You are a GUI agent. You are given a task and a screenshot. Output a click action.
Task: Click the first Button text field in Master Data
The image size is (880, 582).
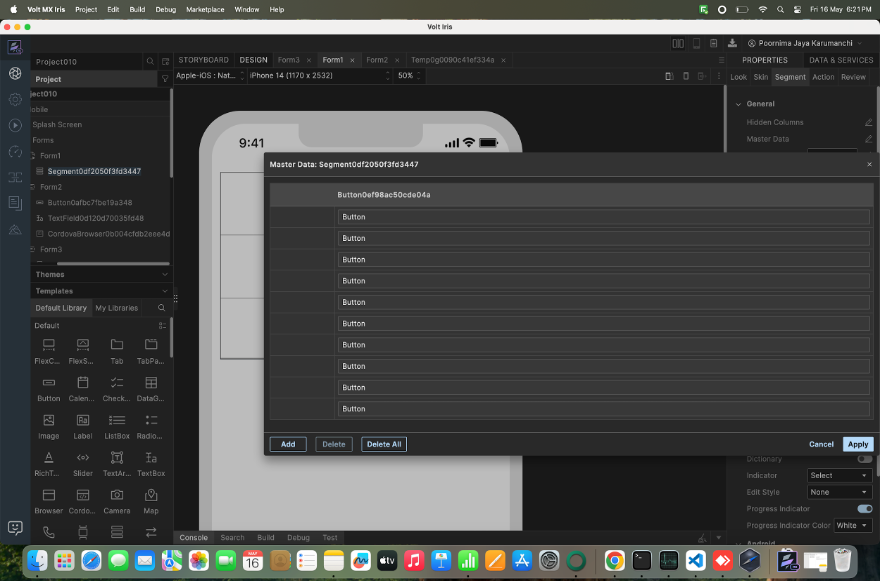[x=603, y=217]
